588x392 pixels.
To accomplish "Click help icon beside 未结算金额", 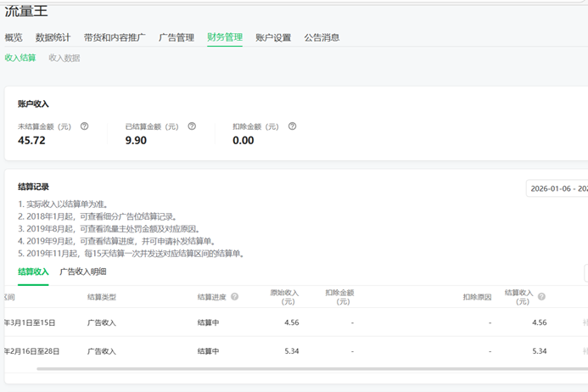I will [84, 126].
